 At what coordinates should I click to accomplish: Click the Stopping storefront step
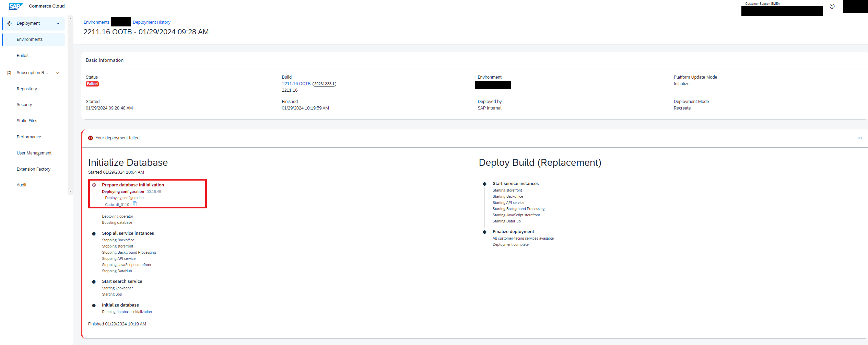(117, 246)
